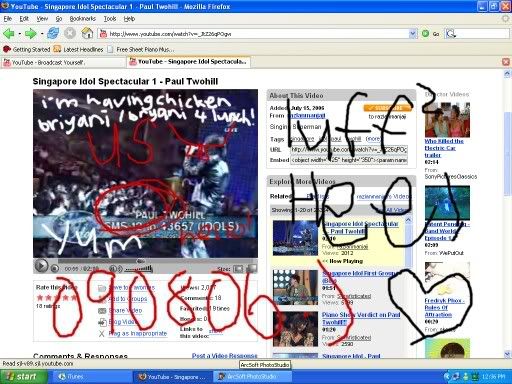The height and width of the screenshot is (384, 512).
Task: Switch to ArcSoft PhotoStudio in taskbar
Action: tap(252, 377)
